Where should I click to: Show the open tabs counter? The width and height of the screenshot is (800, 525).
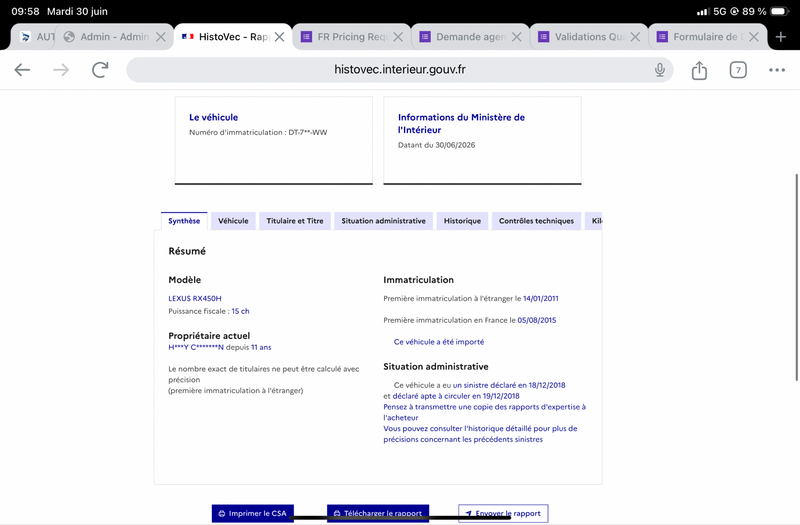(738, 70)
